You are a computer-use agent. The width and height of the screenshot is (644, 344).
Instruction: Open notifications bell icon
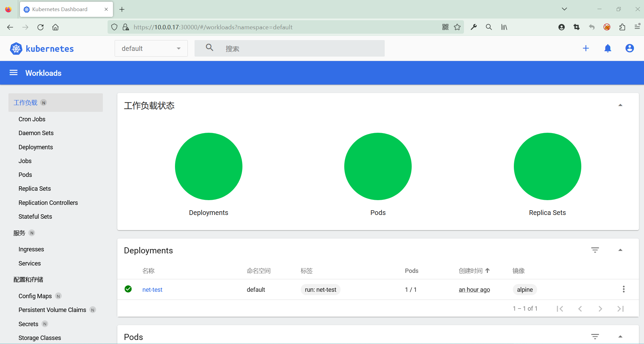(608, 48)
